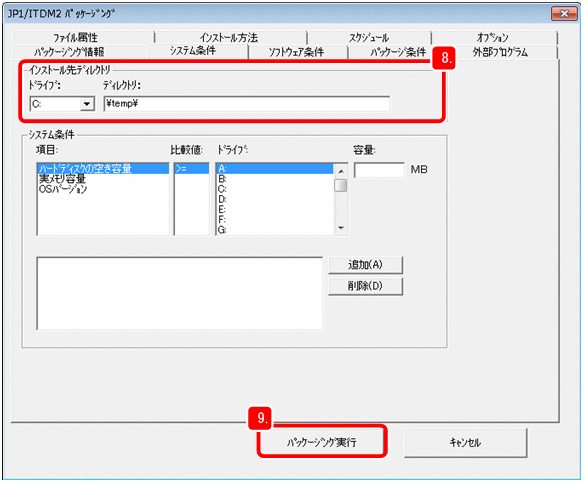Screen dimensions: 585x484
Task: Select drive F: in the drive list
Action: click(x=275, y=219)
